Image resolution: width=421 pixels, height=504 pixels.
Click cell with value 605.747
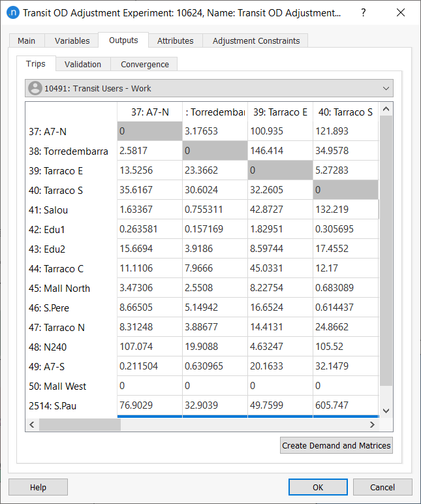(x=345, y=405)
